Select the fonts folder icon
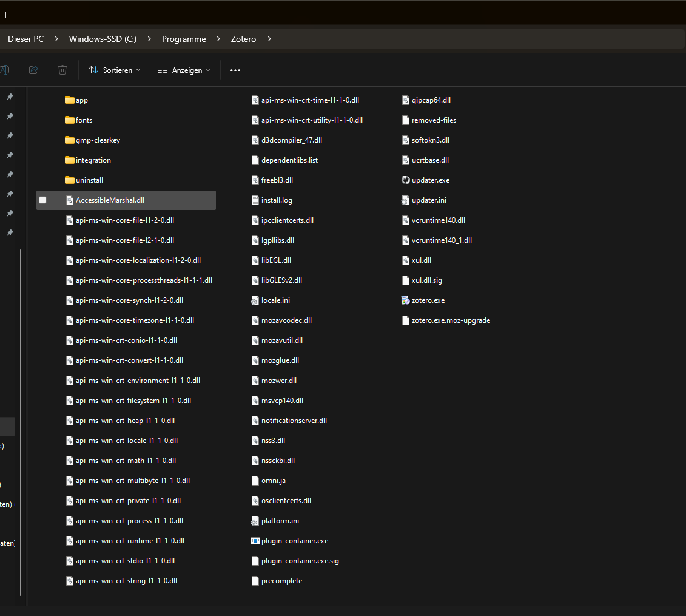 point(70,120)
